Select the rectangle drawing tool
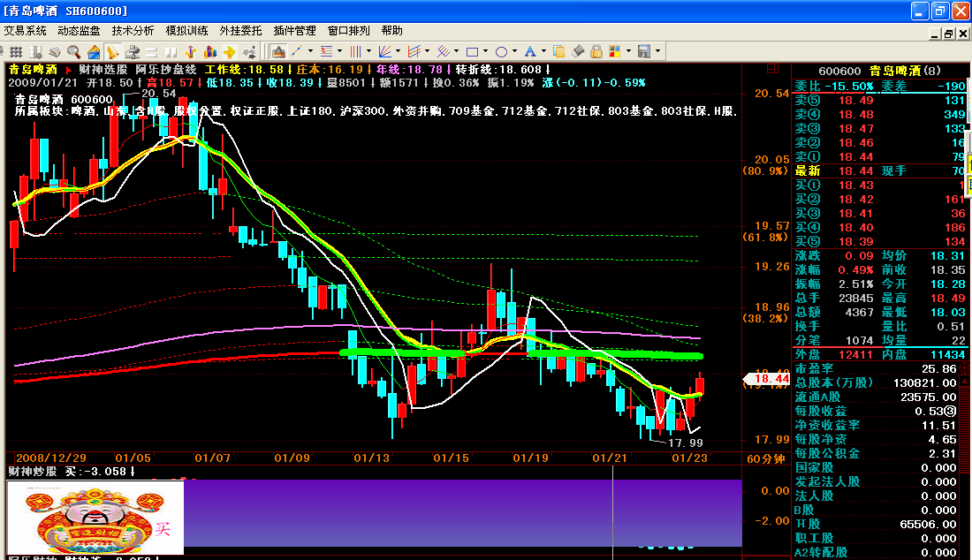972x560 pixels. [x=473, y=51]
